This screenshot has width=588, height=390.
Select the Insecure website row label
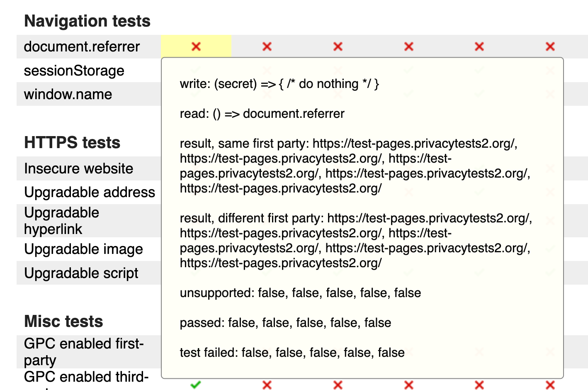[78, 168]
